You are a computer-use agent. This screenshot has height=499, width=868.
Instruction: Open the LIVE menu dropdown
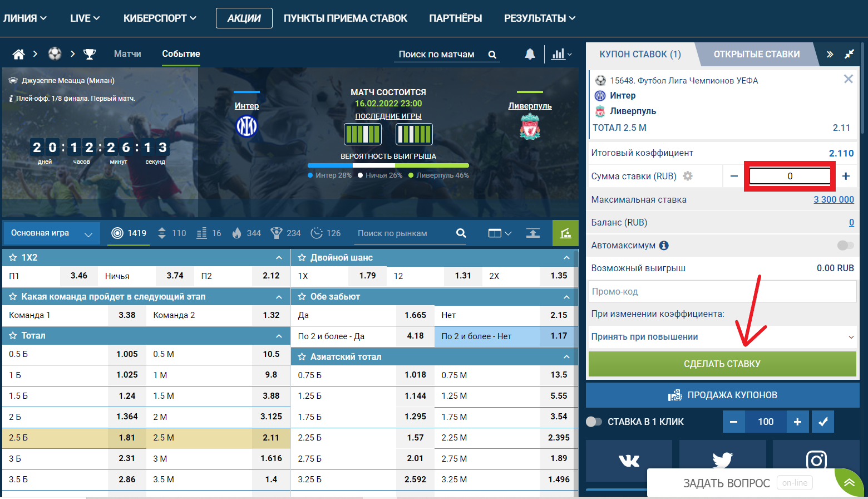[85, 18]
